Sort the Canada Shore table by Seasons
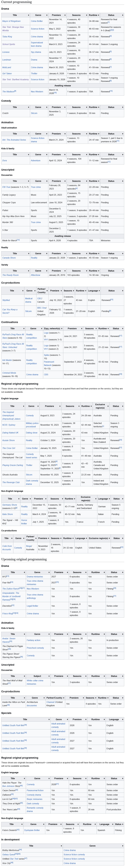 (77, 253)
